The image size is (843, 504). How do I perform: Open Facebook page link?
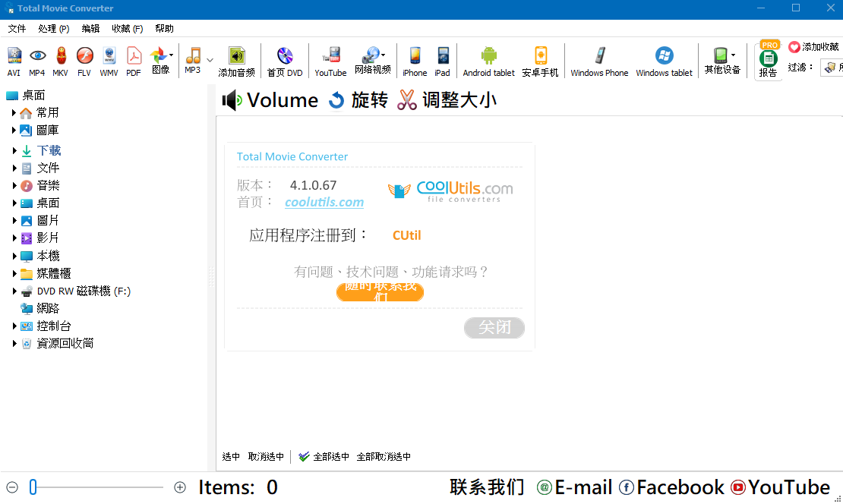(x=671, y=487)
